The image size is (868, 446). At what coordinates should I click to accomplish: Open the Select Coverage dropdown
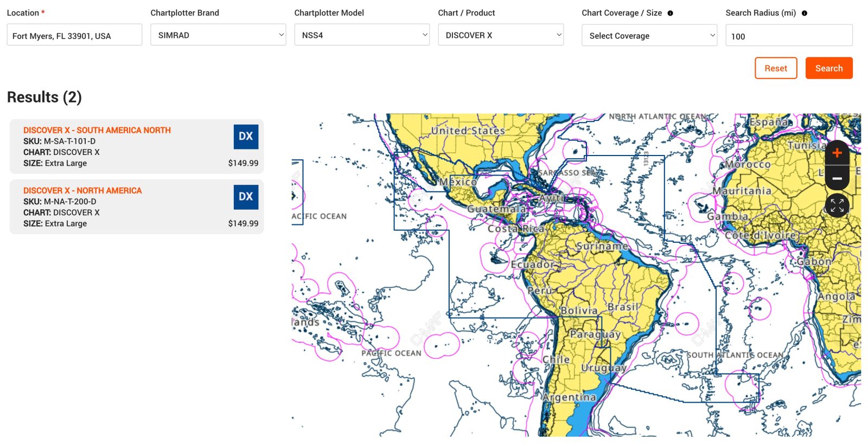click(x=649, y=36)
